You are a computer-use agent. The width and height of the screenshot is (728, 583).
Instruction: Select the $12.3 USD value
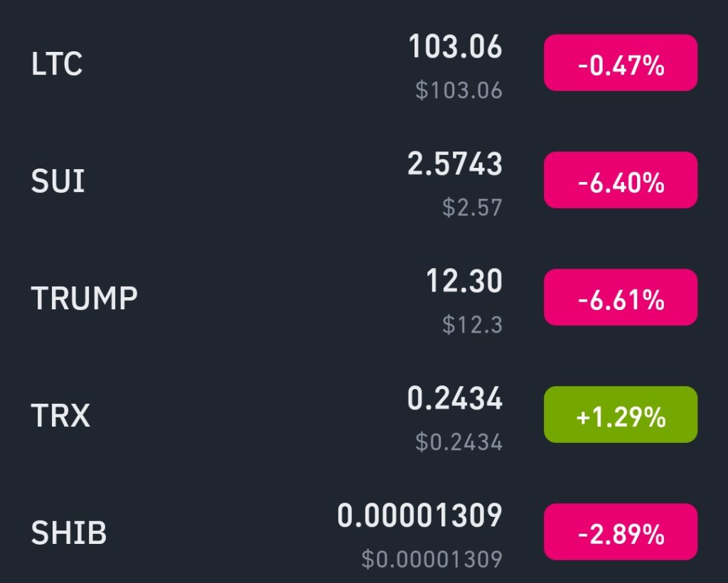(x=473, y=324)
